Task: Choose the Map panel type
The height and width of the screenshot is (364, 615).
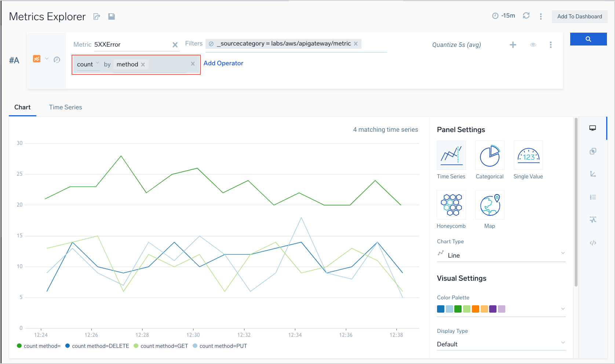Action: click(490, 205)
